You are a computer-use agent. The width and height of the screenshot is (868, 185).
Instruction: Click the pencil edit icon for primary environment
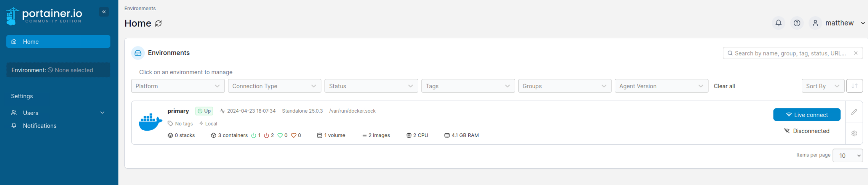854,112
